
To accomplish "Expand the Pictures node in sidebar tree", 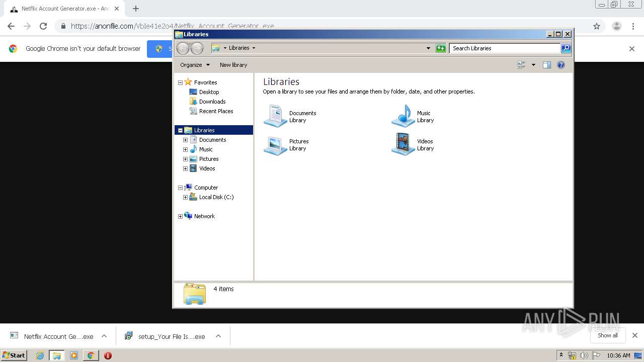I will coord(185,159).
